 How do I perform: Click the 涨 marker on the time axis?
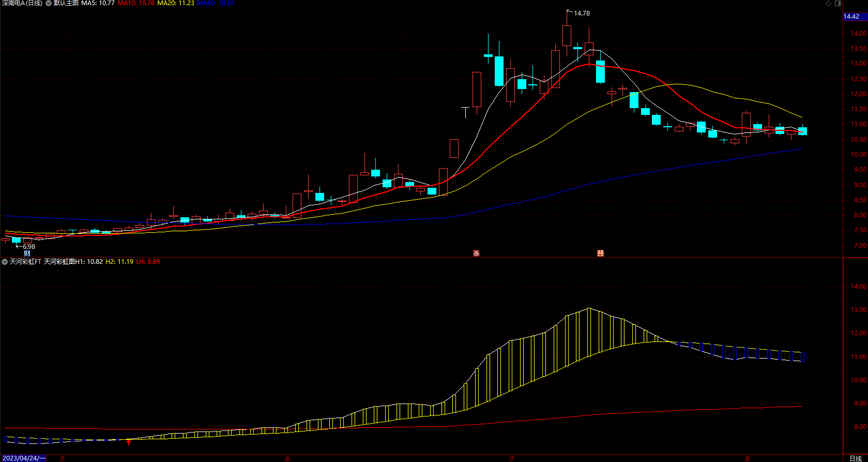[x=476, y=254]
